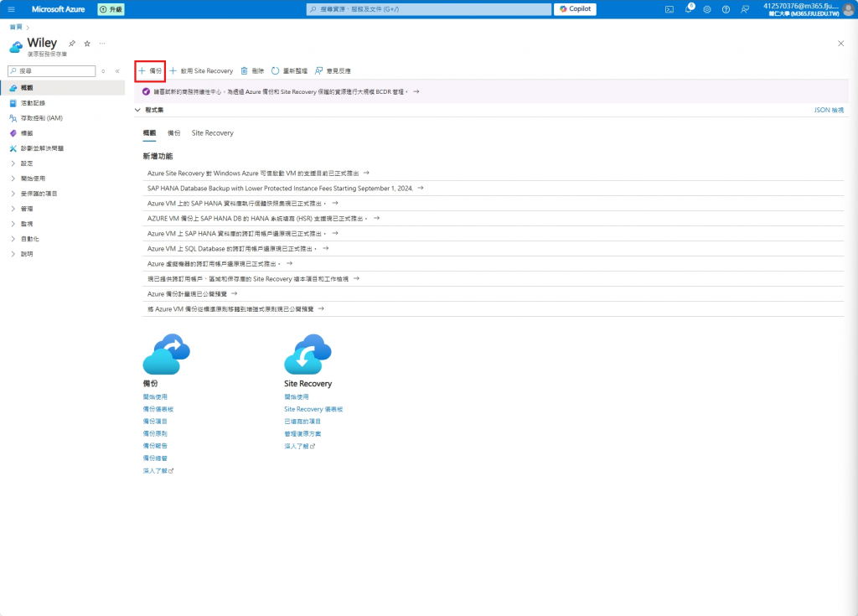Switch to the Site Recovery tab

pos(212,133)
